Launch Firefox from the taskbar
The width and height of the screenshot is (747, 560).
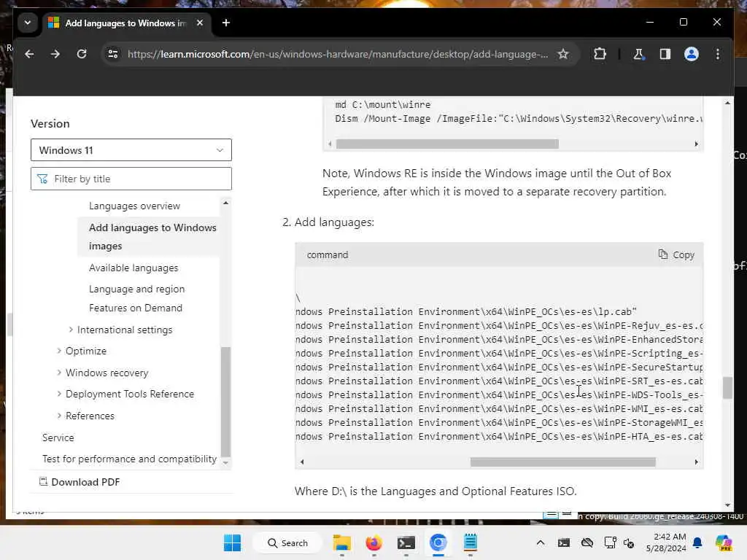374,542
